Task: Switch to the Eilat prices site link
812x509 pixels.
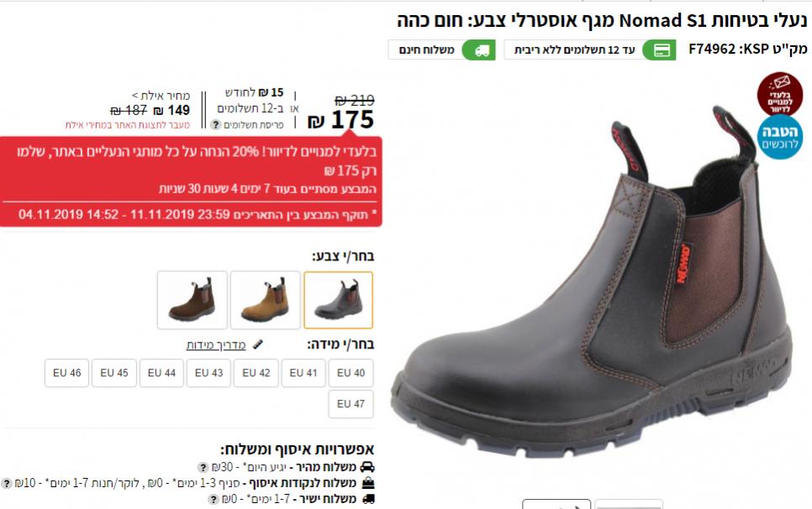Action: click(x=128, y=124)
